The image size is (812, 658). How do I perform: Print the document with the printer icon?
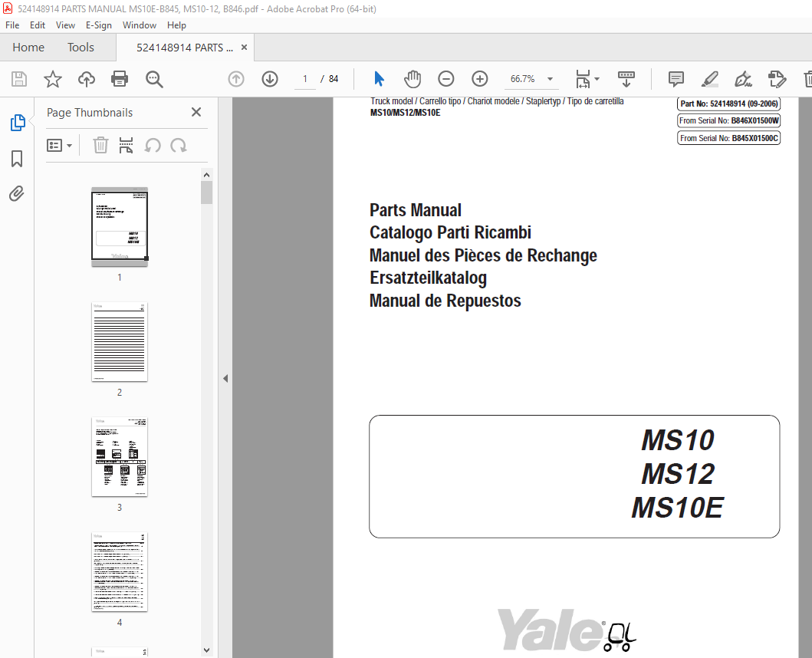point(120,79)
